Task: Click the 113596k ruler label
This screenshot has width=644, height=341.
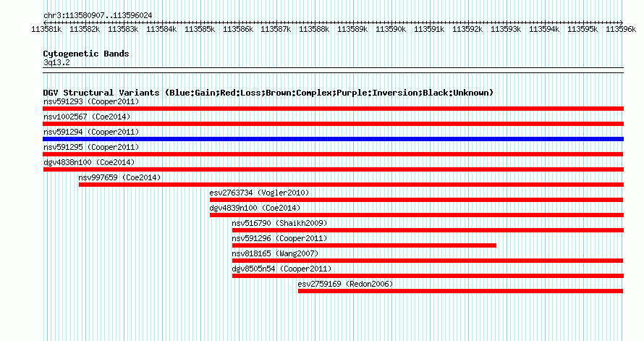Action: (x=621, y=29)
